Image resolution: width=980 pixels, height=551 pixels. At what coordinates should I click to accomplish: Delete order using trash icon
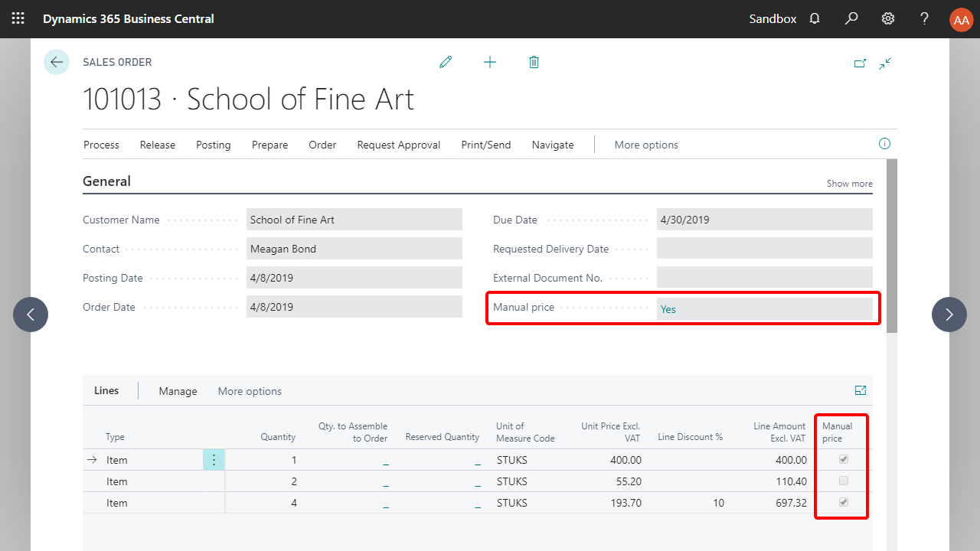pyautogui.click(x=534, y=62)
